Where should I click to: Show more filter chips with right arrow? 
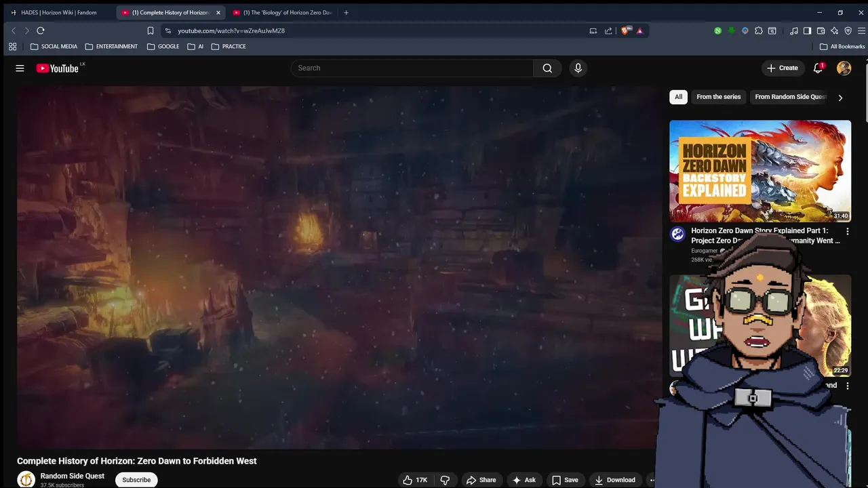[840, 98]
